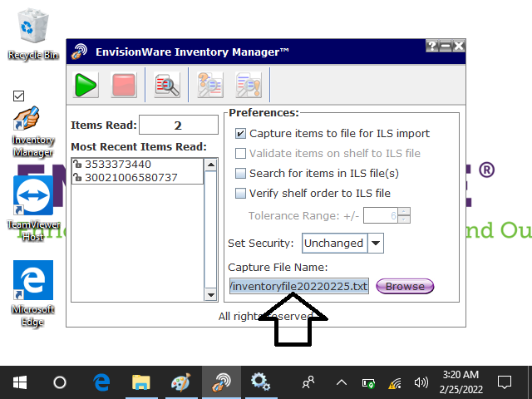
Task: Minimize the Inventory Manager window
Action: click(x=446, y=46)
